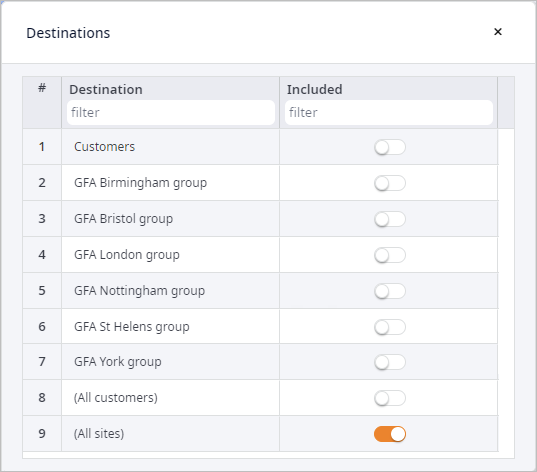Select row number 5
This screenshot has height=472, width=537.
pos(42,291)
